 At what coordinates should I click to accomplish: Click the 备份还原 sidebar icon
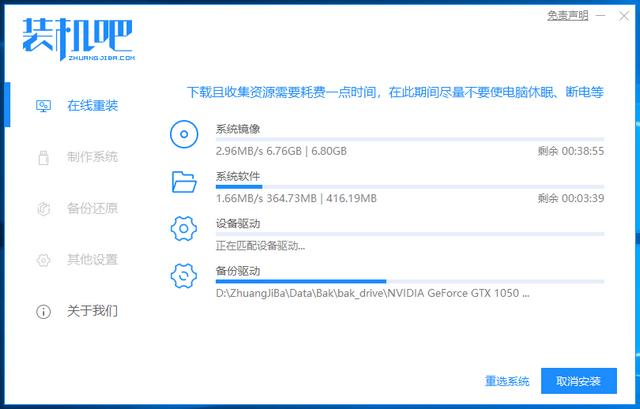(43, 208)
